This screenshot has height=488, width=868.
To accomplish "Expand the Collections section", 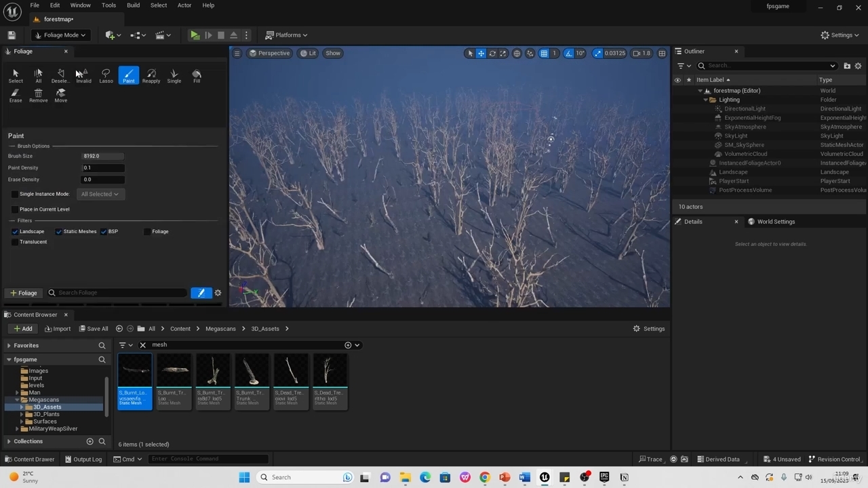I will click(9, 441).
